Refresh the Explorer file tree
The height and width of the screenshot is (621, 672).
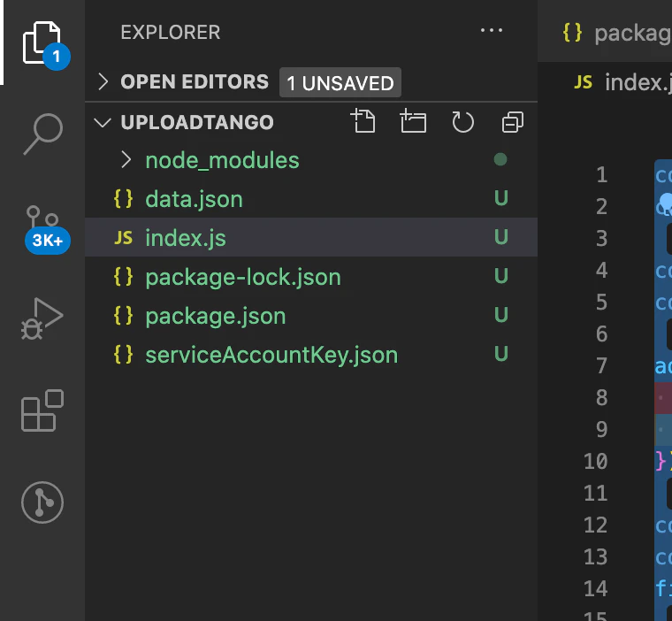coord(462,122)
